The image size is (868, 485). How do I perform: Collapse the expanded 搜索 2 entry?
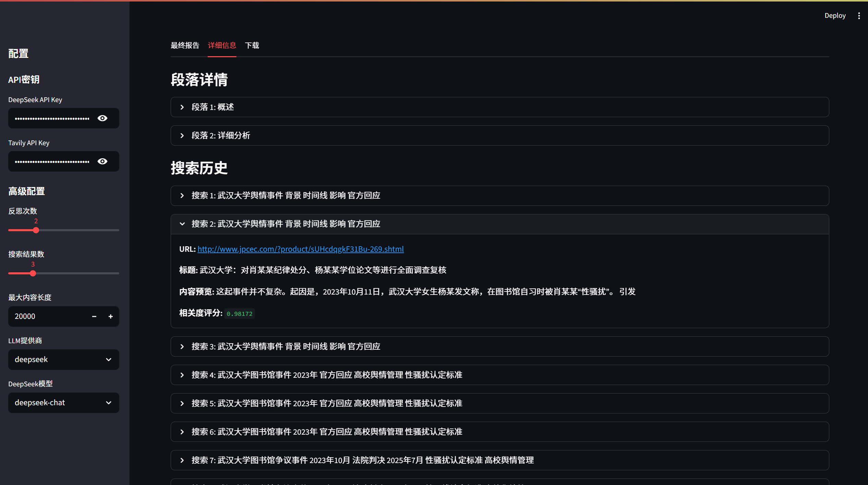pyautogui.click(x=286, y=224)
